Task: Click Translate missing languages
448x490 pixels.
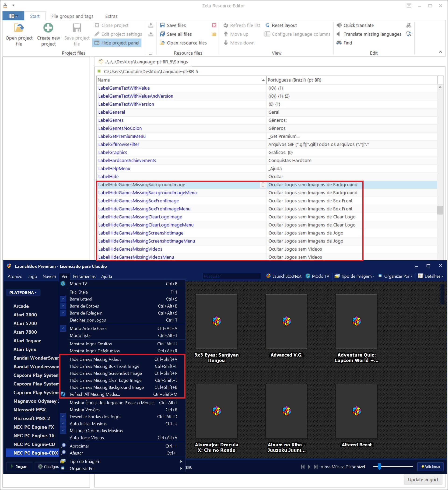Action: (x=369, y=34)
